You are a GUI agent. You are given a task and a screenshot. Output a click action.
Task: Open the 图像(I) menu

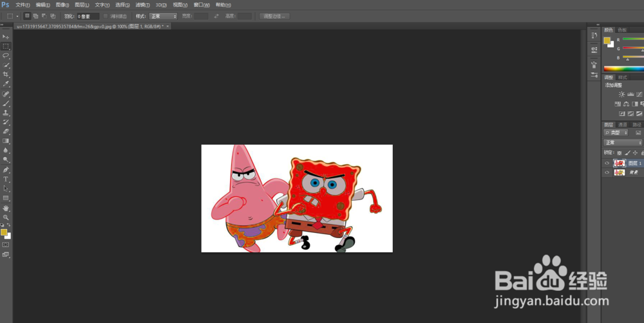[x=62, y=5]
